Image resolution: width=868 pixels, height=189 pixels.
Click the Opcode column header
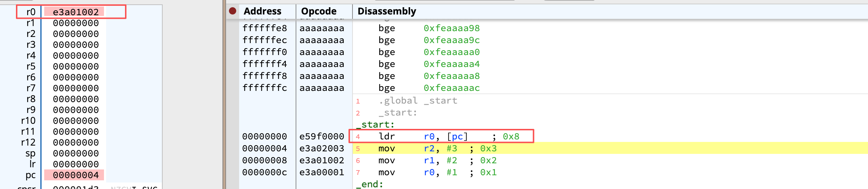[x=319, y=11]
